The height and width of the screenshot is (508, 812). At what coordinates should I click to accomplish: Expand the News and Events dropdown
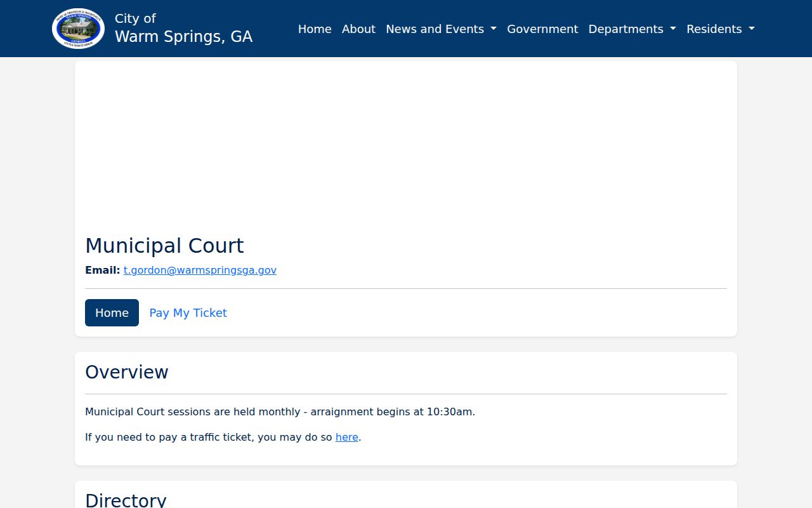coord(441,29)
